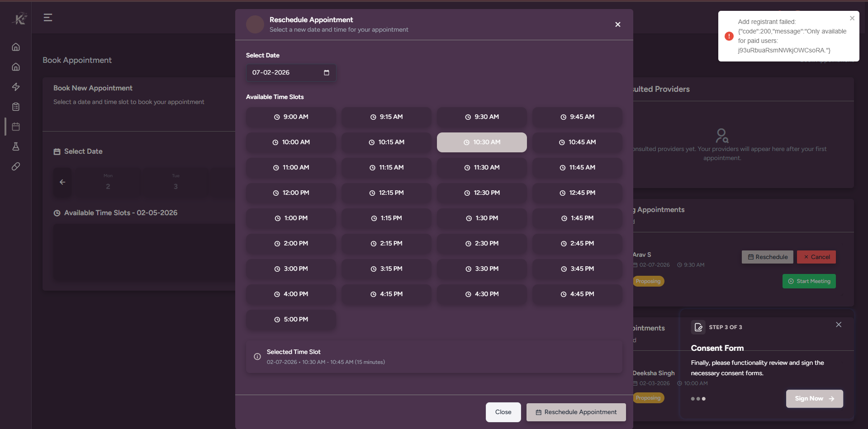The width and height of the screenshot is (868, 429).
Task: Start Meeting with Arav S
Action: pos(809,281)
